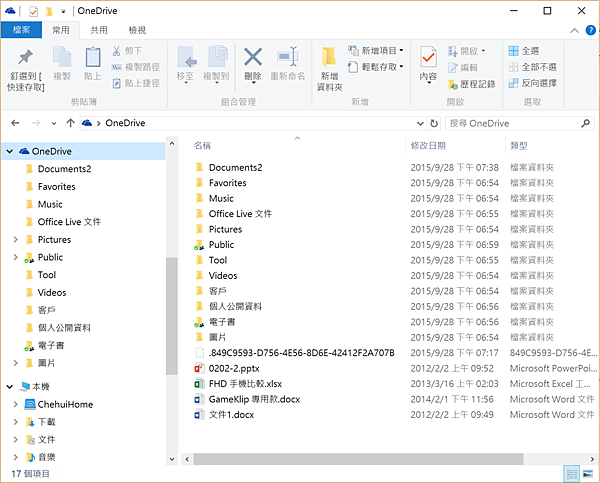600x483 pixels.
Task: Click navigation pane vertical scrollbar thumb
Action: tap(172, 316)
